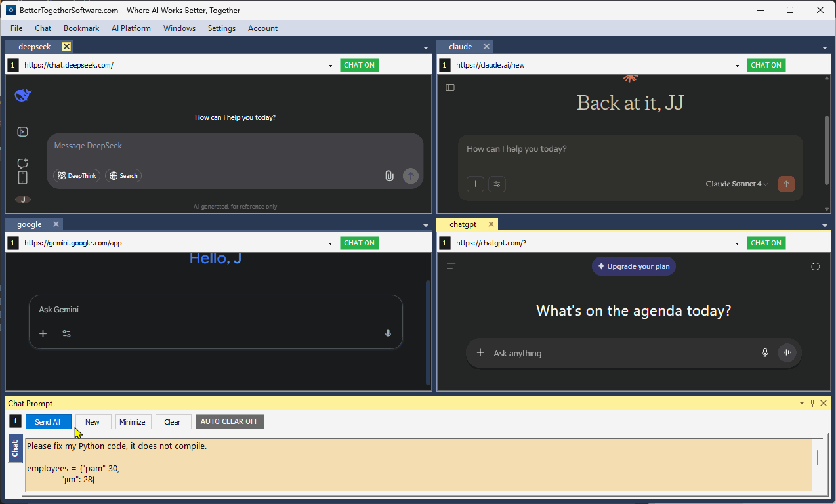Image resolution: width=836 pixels, height=504 pixels.
Task: Expand the chatgpt URL dropdown
Action: (x=737, y=243)
